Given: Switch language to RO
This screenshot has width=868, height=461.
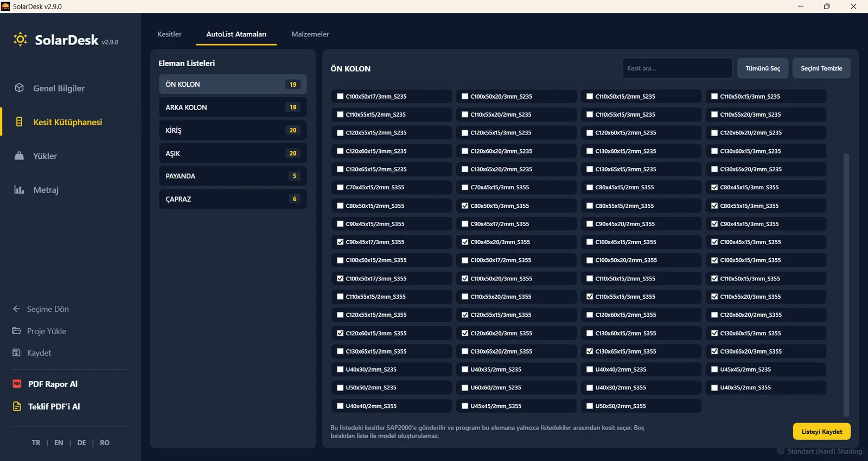Looking at the screenshot, I should tap(105, 443).
